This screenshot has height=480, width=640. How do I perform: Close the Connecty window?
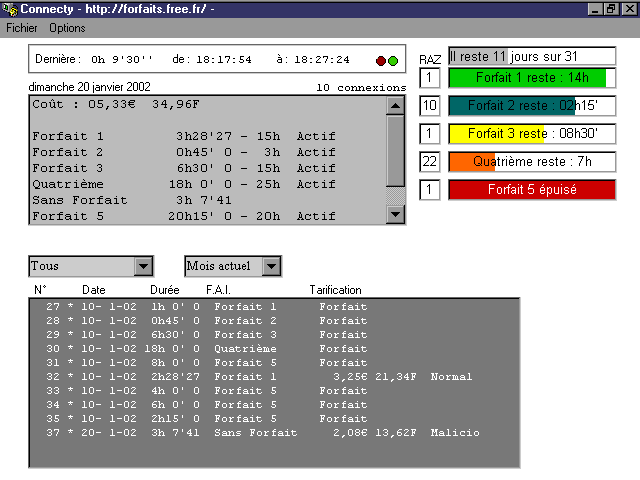point(629,9)
